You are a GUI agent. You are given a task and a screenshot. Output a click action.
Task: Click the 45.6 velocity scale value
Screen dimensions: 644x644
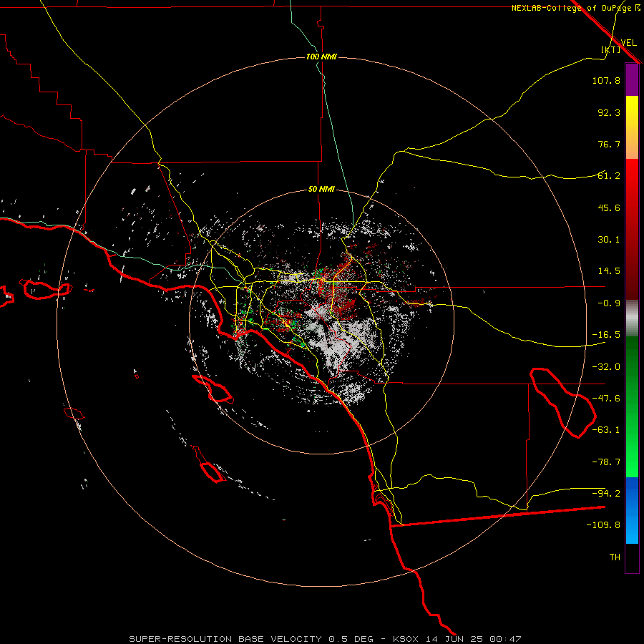[609, 208]
